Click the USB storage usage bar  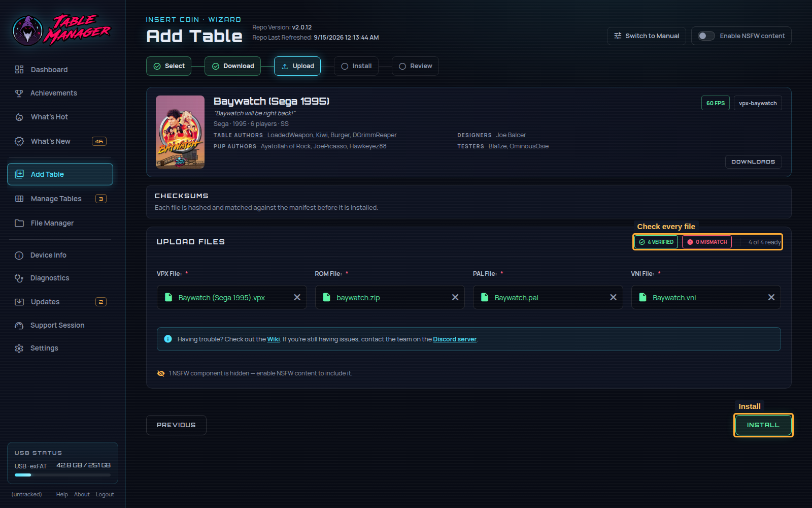click(x=62, y=475)
